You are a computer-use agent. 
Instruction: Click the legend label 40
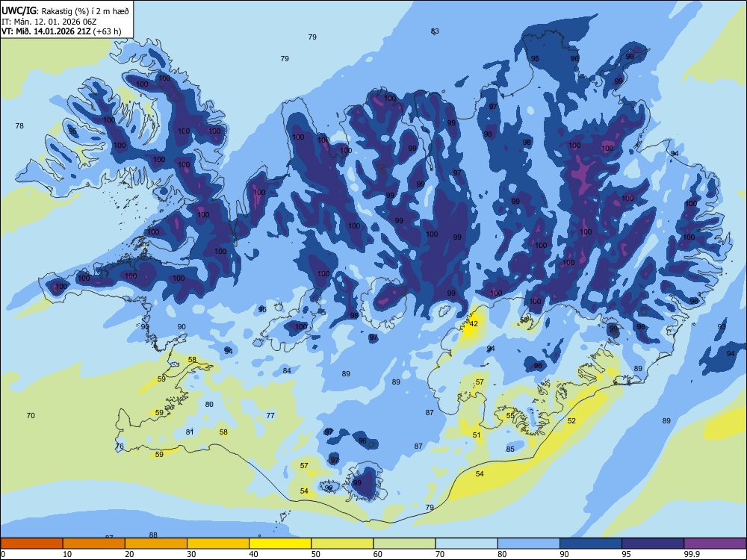(253, 554)
